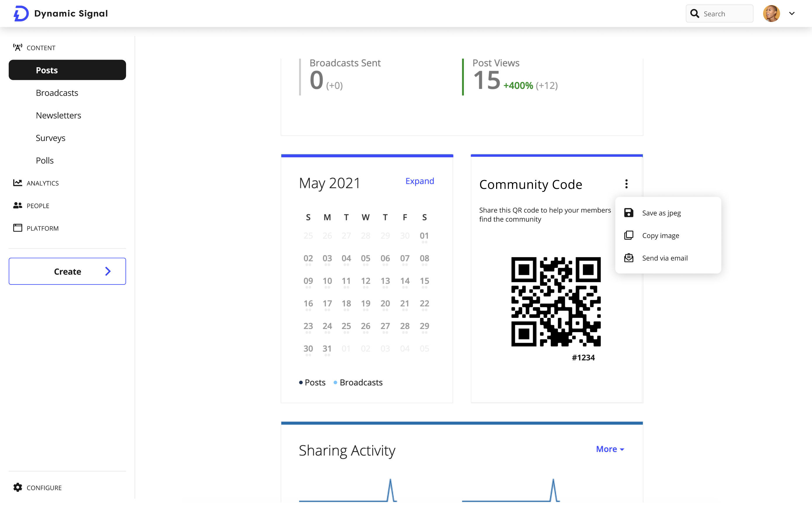Select May 19 on the calendar

point(366,303)
